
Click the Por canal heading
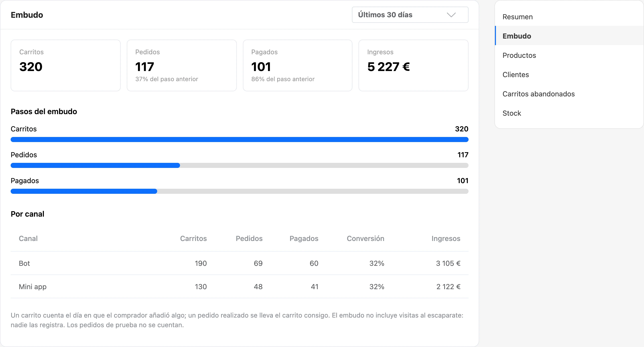[27, 214]
